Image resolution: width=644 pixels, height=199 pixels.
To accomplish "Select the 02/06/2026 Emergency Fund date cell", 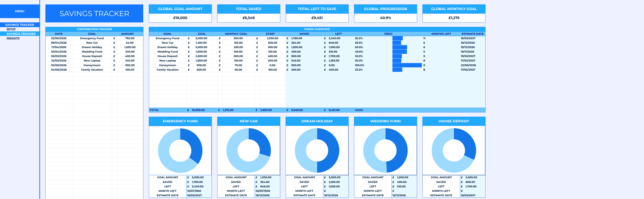I will tap(59, 38).
